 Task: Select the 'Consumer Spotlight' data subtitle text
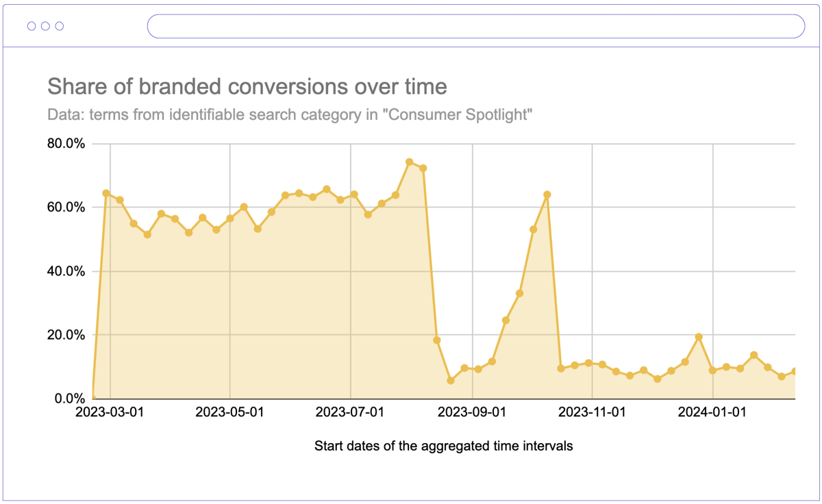click(x=289, y=114)
